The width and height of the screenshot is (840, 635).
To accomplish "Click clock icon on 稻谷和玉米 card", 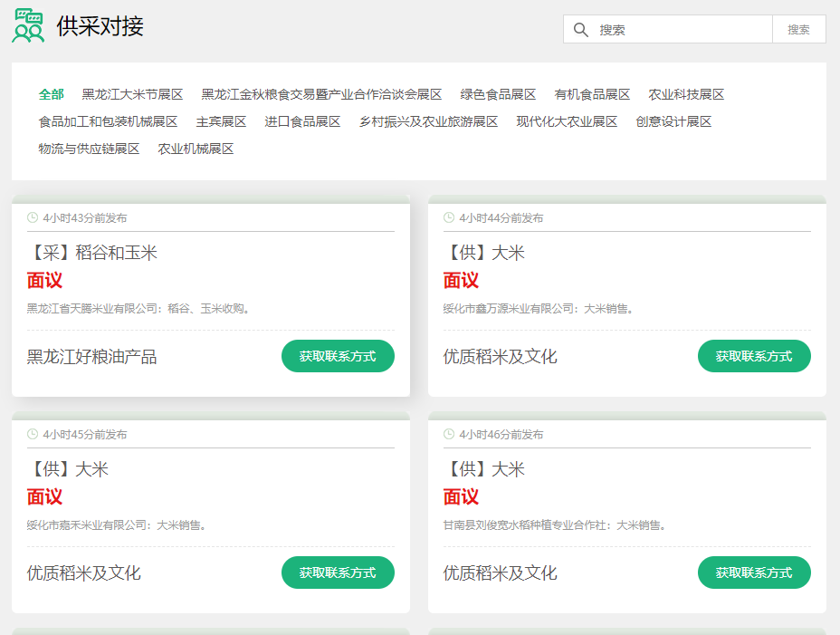I will (33, 217).
